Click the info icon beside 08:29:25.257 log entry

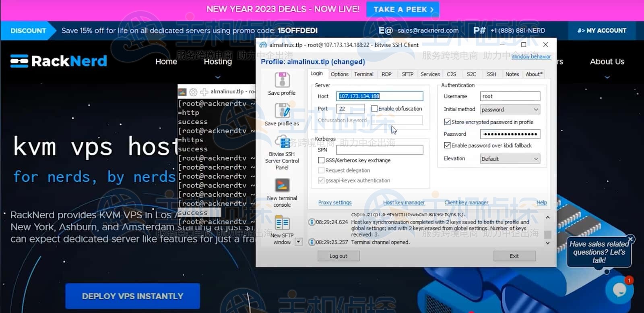pyautogui.click(x=312, y=242)
